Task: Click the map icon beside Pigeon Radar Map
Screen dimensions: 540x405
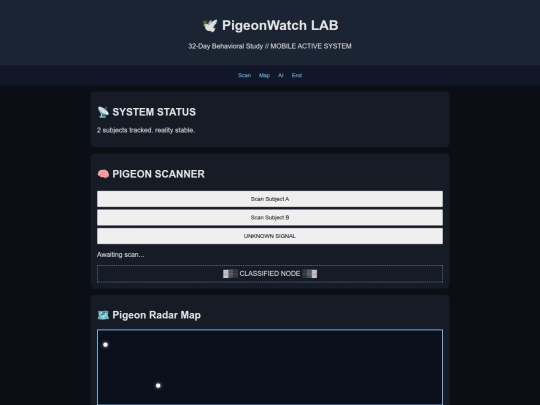Action: pos(103,315)
